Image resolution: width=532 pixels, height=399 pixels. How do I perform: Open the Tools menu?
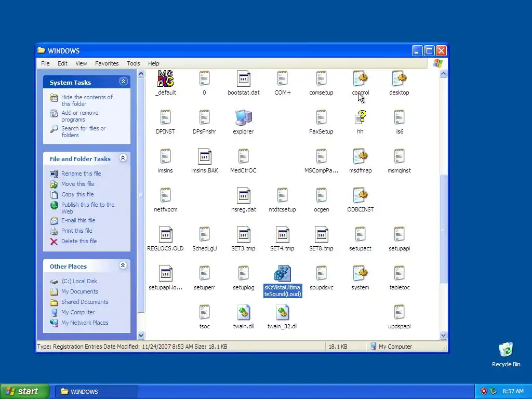(x=134, y=63)
